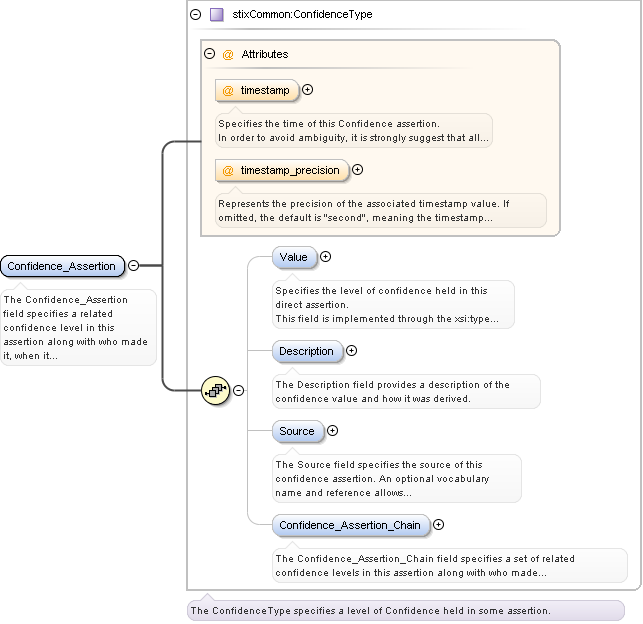Screen dimensions: 643x624
Task: Expand the Value element
Action: [x=326, y=257]
